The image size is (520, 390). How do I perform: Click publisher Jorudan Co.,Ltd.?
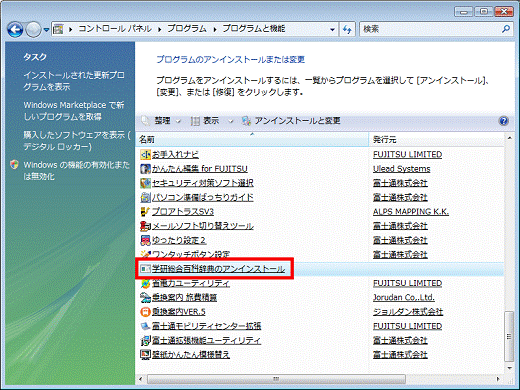coord(404,297)
